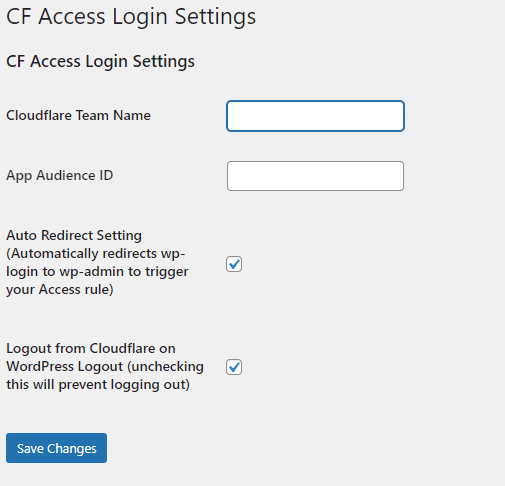Click the large CF Access Login Settings page title
Image resolution: width=505 pixels, height=486 pixels.
pyautogui.click(x=131, y=17)
